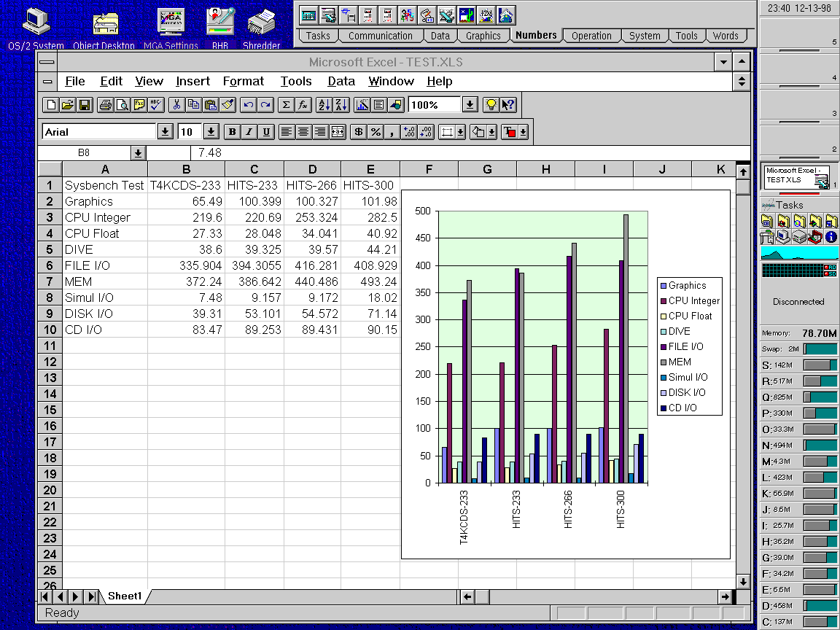This screenshot has height=630, width=840.
Task: Align cell contents right
Action: point(320,132)
